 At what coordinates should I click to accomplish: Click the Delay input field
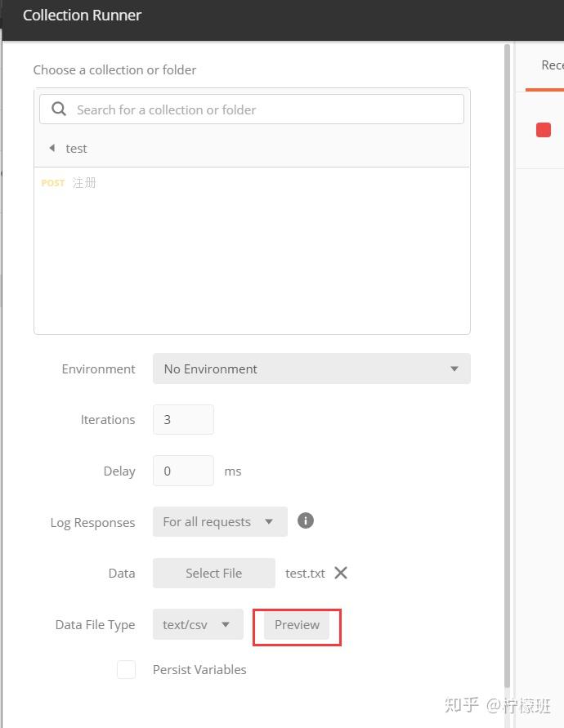click(x=183, y=471)
